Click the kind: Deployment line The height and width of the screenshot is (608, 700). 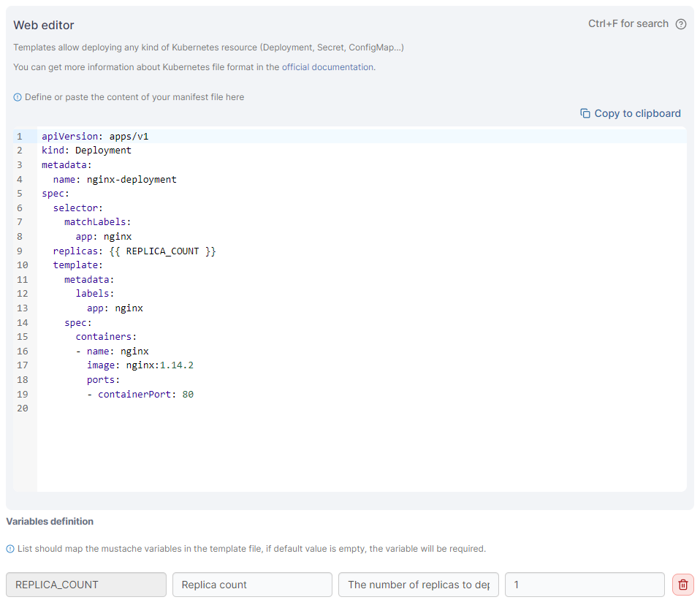[x=86, y=151]
